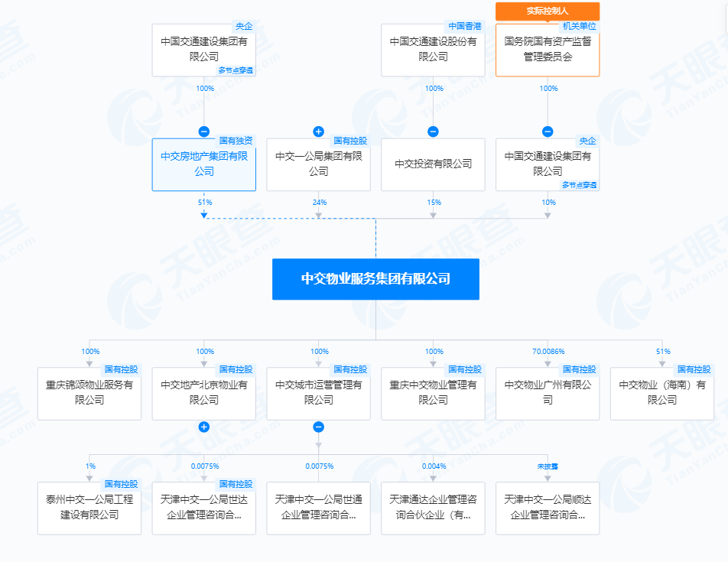Image resolution: width=728 pixels, height=562 pixels.
Task: Expand the shareholders of 中交一公局集团有限公司
Action: [318, 132]
